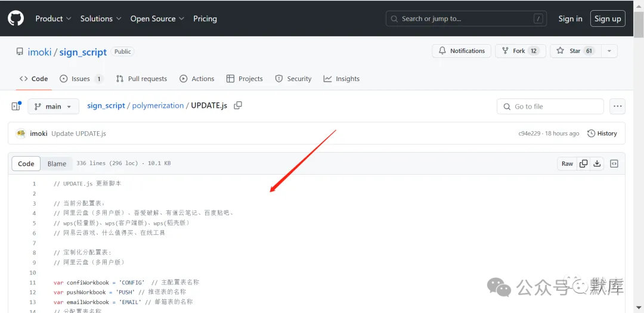Fork the repository with Fork button
The width and height of the screenshot is (644, 313).
(521, 51)
